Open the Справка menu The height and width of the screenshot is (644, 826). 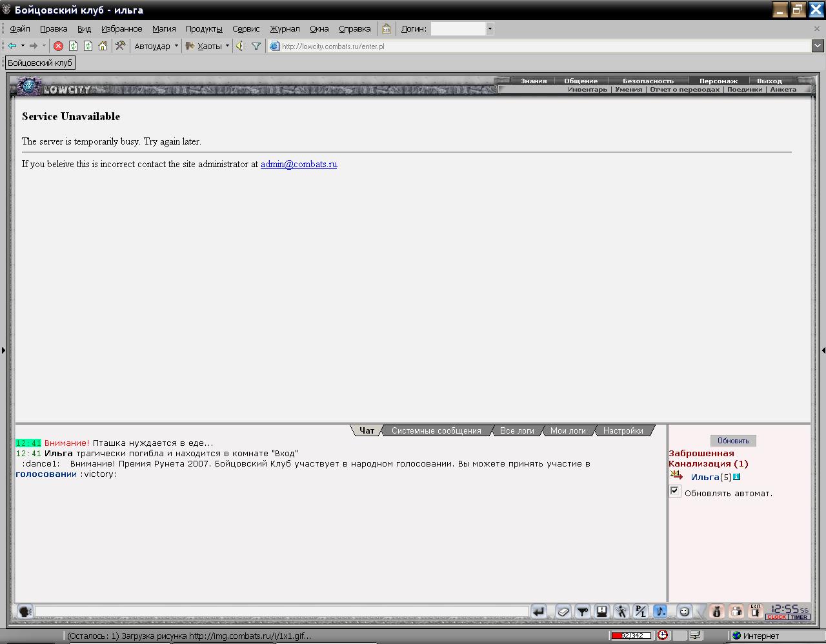pos(355,28)
